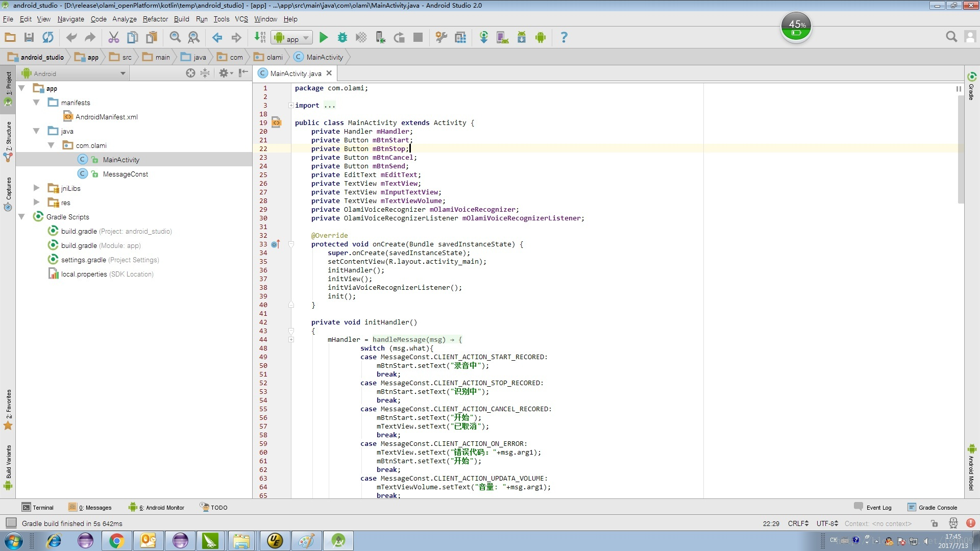This screenshot has height=551, width=980.
Task: Open the Event Log button
Action: click(873, 507)
